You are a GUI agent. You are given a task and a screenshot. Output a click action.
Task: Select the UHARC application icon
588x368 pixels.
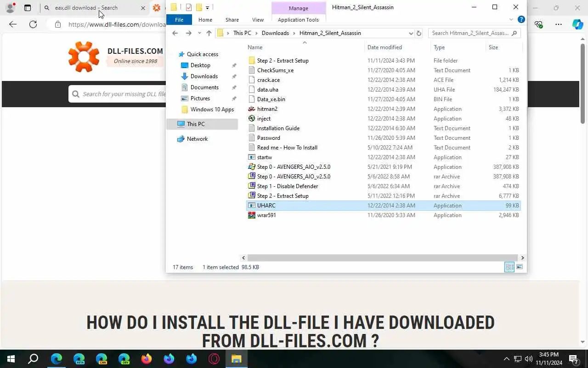(x=251, y=206)
